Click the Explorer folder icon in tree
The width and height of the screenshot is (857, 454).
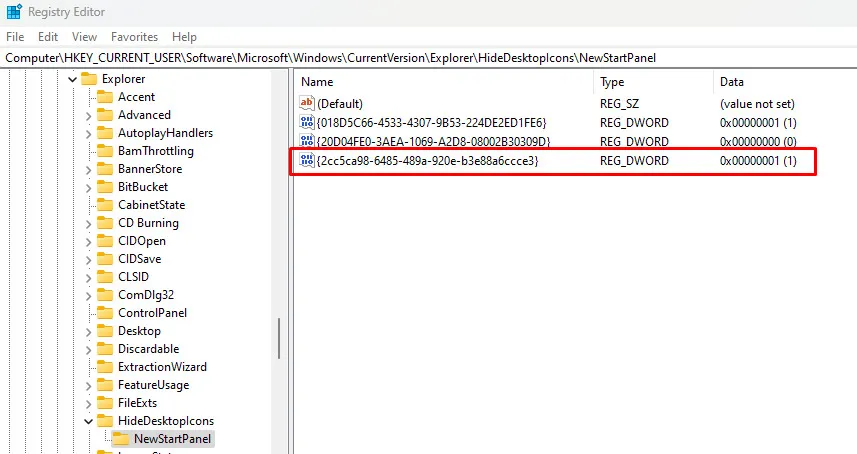(x=89, y=79)
